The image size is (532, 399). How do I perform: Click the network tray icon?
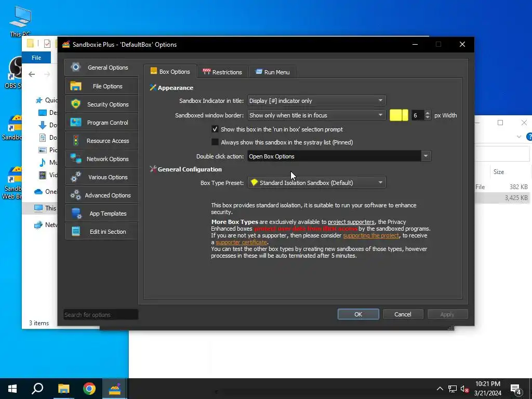click(453, 389)
